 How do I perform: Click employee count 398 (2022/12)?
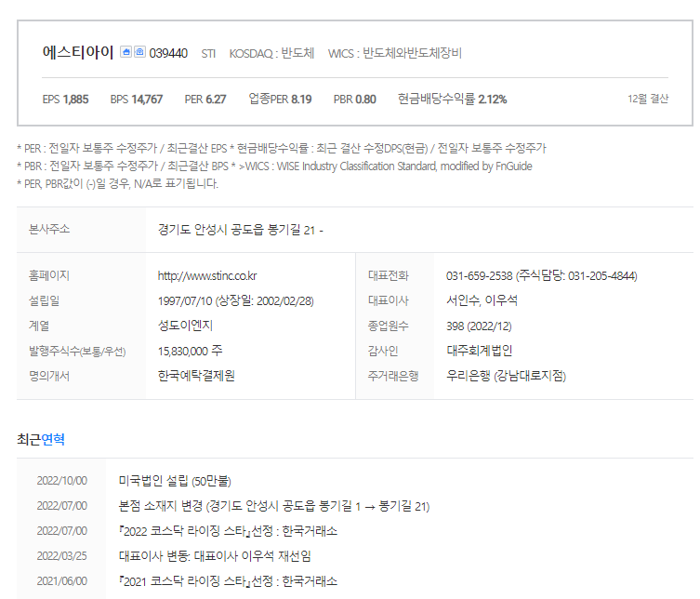[479, 326]
